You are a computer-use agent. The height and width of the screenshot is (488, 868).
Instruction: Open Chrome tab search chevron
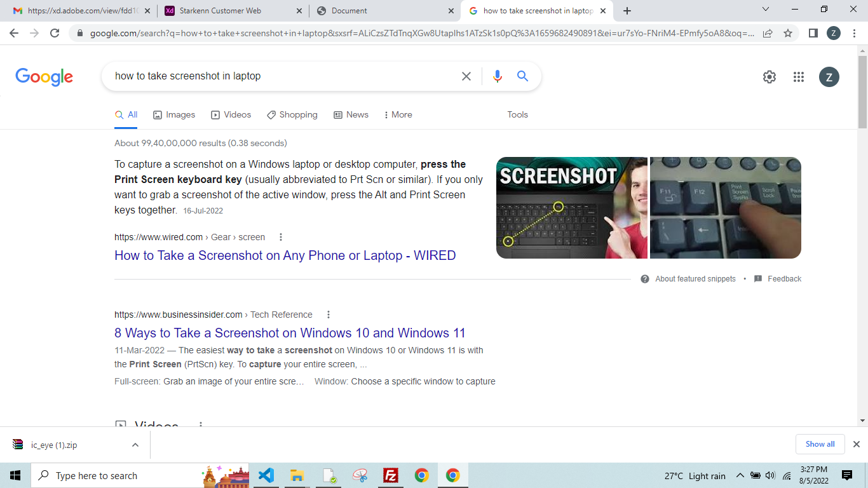pyautogui.click(x=765, y=10)
